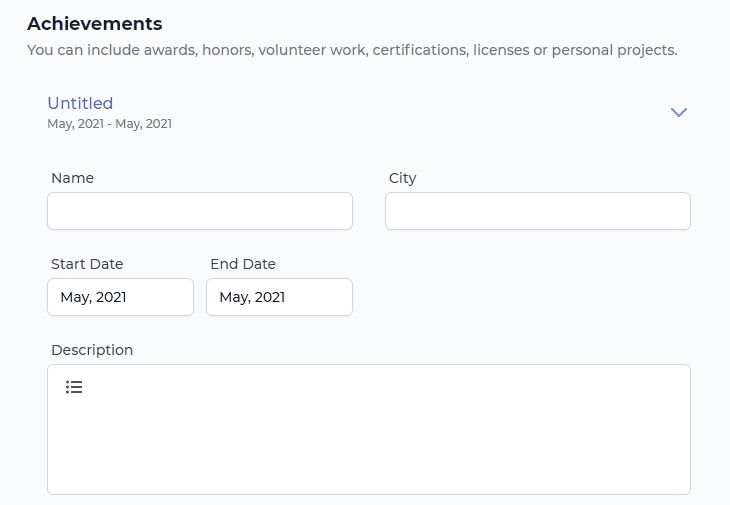Click the Untitled achievement title

[x=80, y=103]
